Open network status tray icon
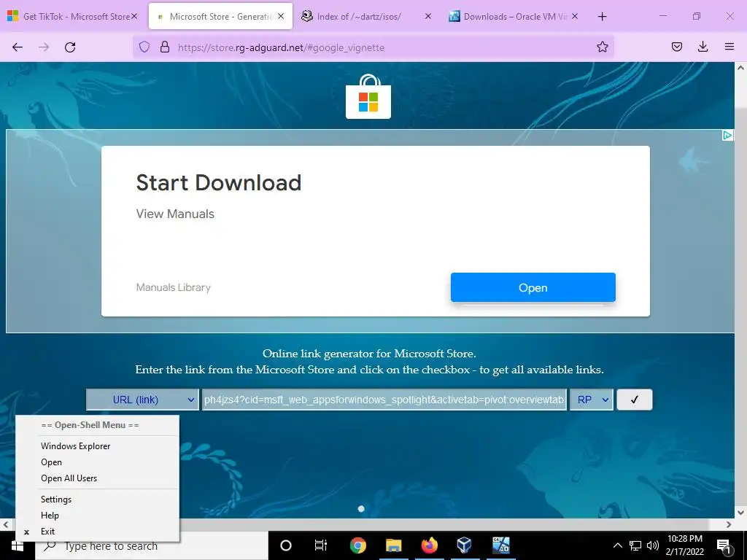Viewport: 747px width, 560px height. point(635,545)
